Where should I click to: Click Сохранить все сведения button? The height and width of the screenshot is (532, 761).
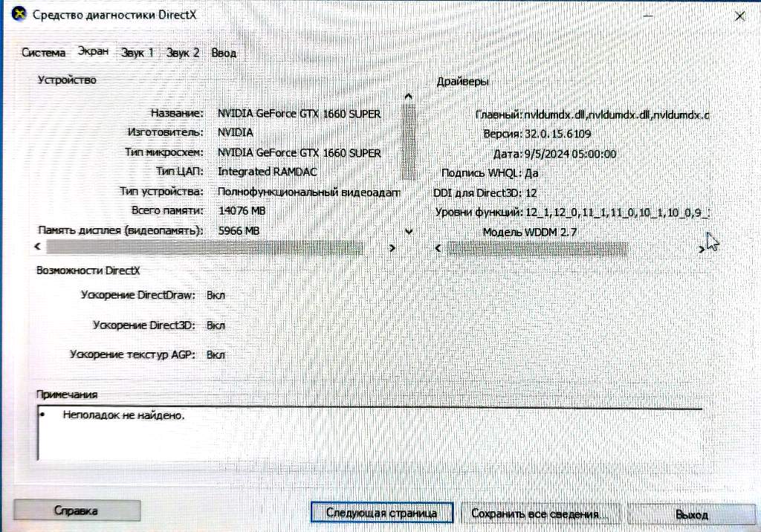coord(535,513)
